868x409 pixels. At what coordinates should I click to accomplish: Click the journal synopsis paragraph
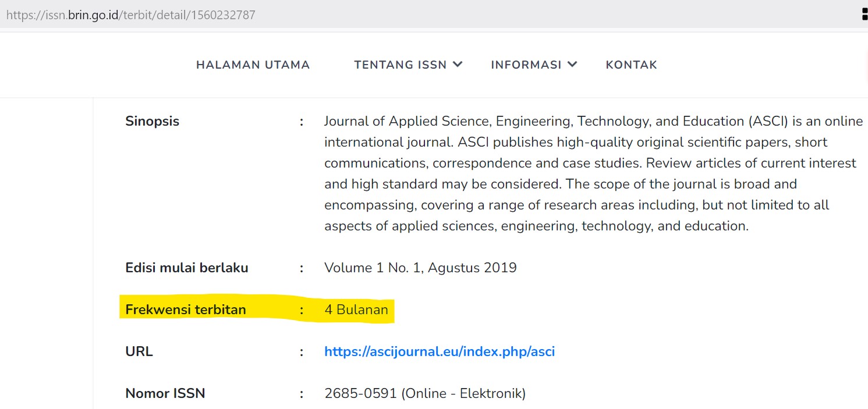[582, 173]
